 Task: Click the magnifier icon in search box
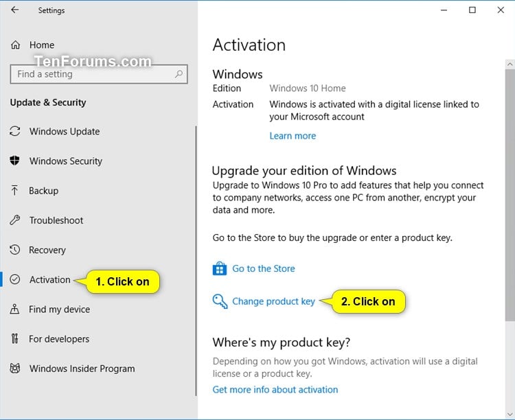pos(179,74)
